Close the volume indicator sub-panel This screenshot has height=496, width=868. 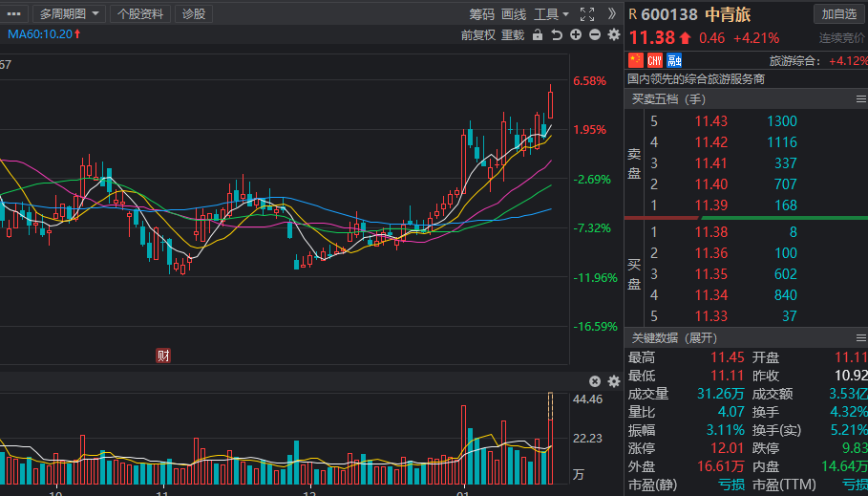click(x=595, y=381)
